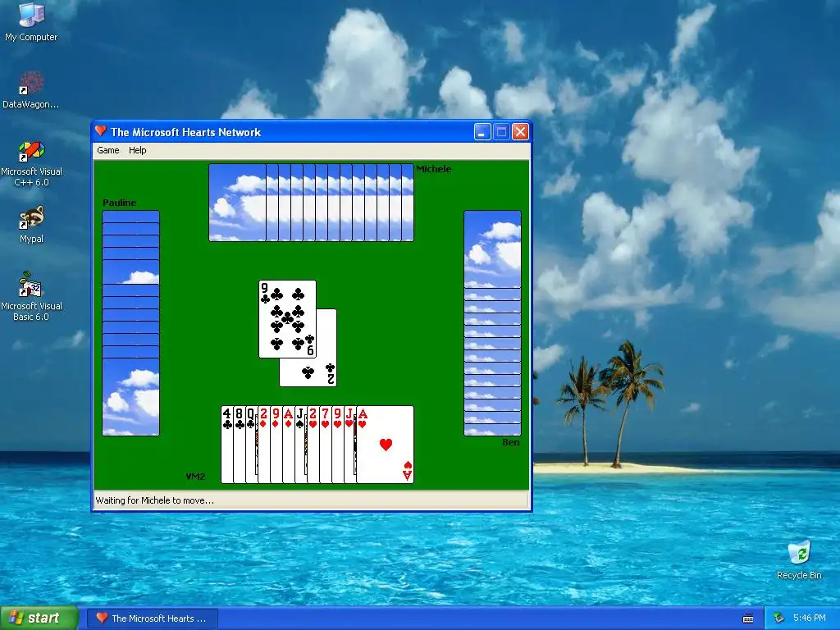Click the network tray icon by clock
The height and width of the screenshot is (630, 840).
click(778, 619)
